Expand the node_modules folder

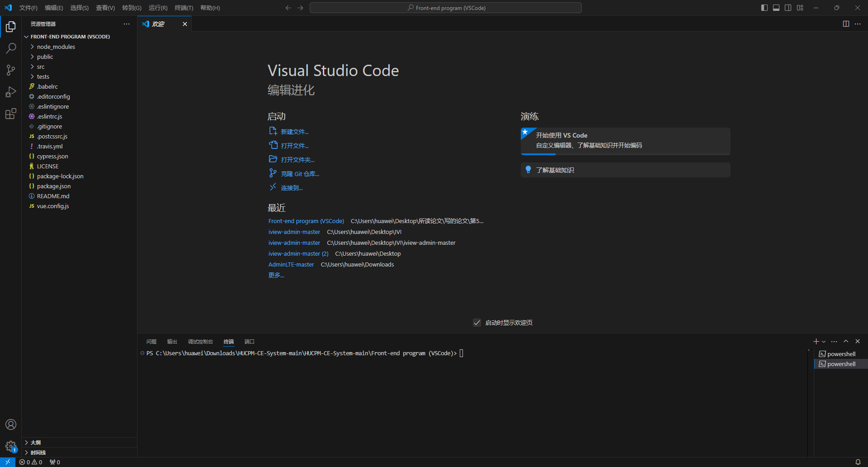[79, 47]
